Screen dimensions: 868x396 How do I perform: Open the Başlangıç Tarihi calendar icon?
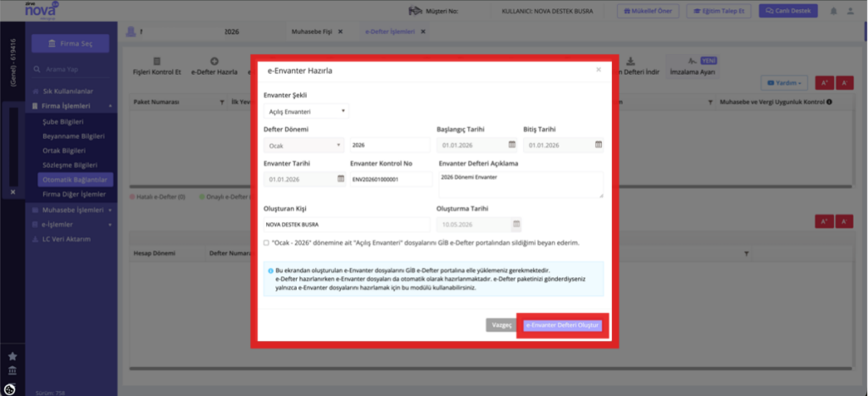click(512, 144)
